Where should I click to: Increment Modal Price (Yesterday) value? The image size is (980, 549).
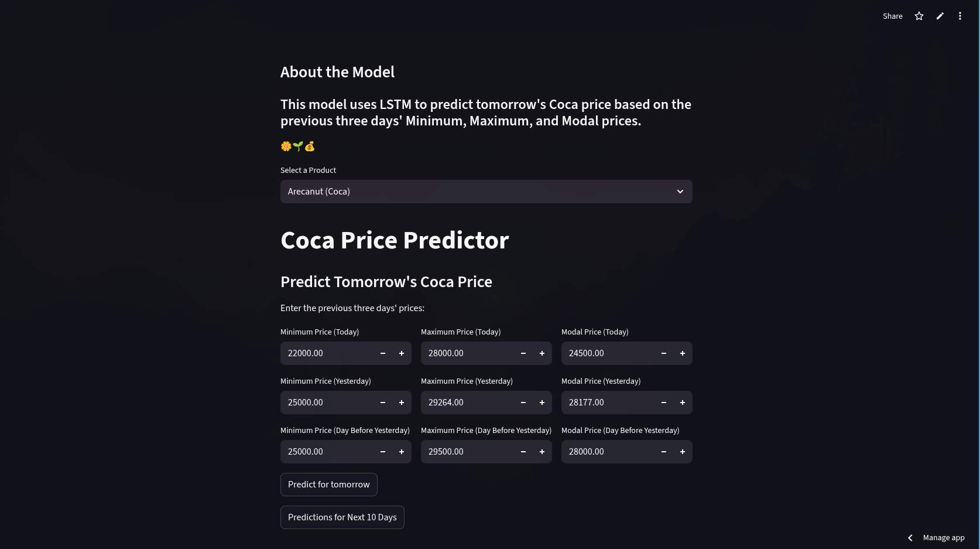point(683,403)
